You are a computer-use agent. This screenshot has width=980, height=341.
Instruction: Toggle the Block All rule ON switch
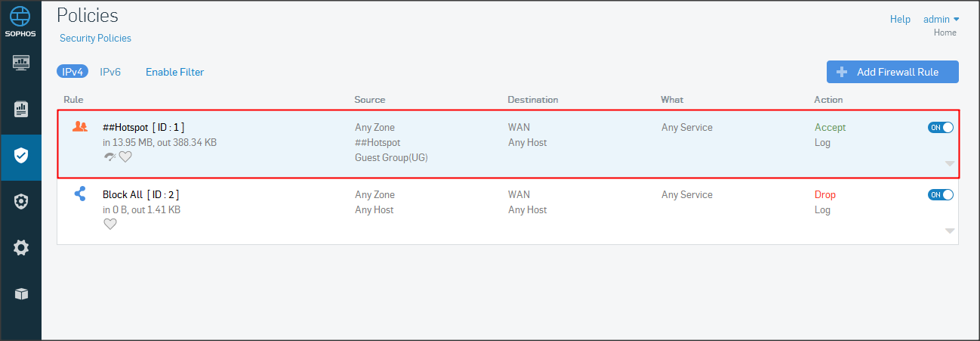[x=941, y=195]
